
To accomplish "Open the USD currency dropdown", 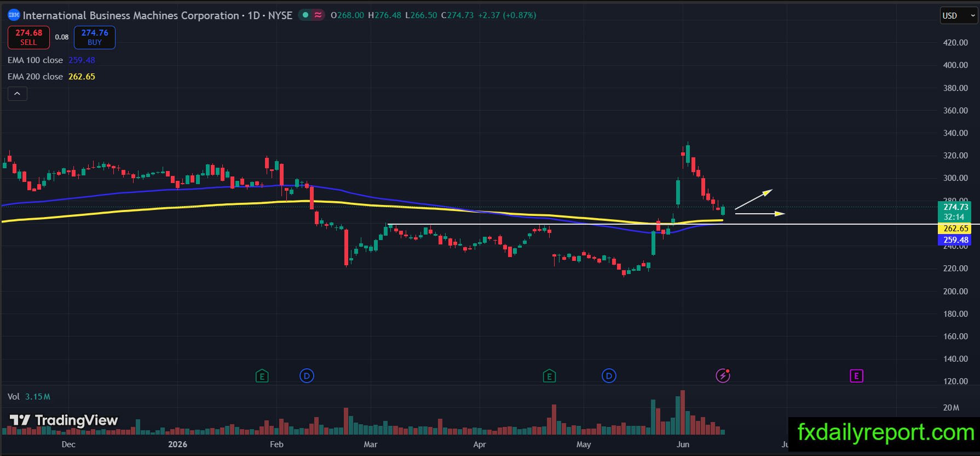I will click(x=959, y=15).
